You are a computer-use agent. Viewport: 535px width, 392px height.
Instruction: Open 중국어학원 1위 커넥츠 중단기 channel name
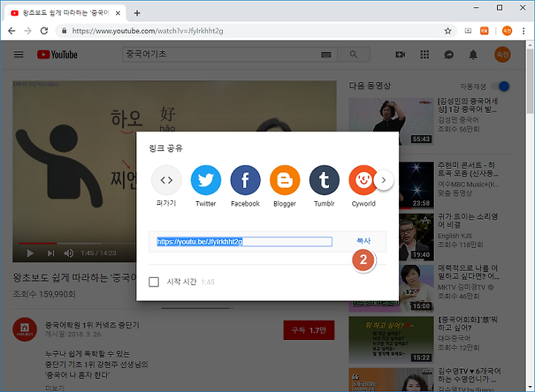click(x=92, y=325)
